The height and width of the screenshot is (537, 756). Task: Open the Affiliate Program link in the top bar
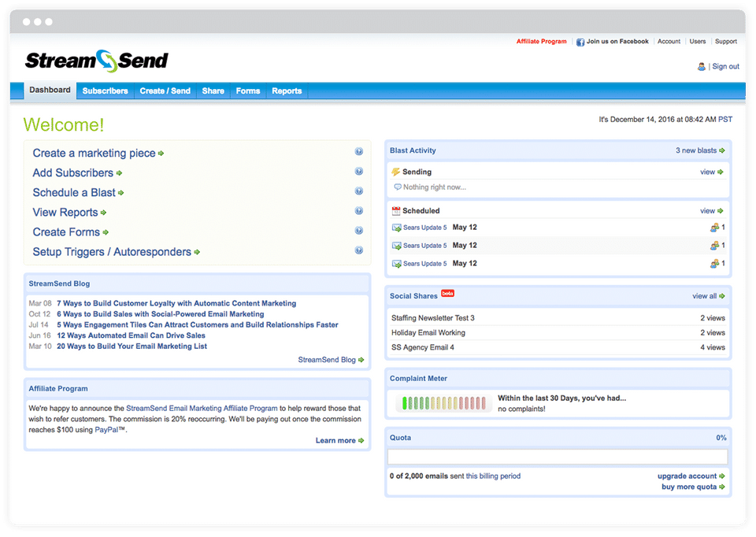542,42
